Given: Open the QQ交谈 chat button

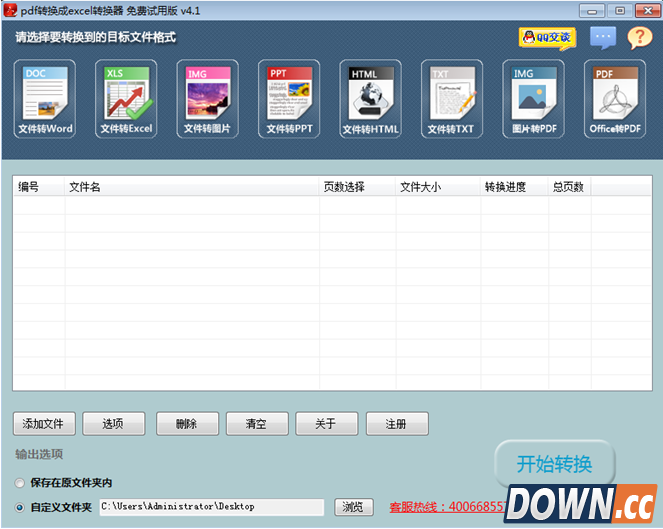Looking at the screenshot, I should 548,38.
